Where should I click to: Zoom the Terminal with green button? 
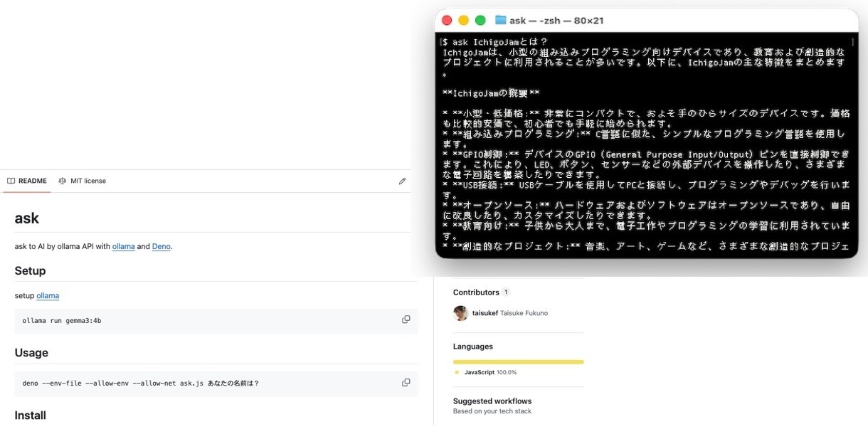480,21
